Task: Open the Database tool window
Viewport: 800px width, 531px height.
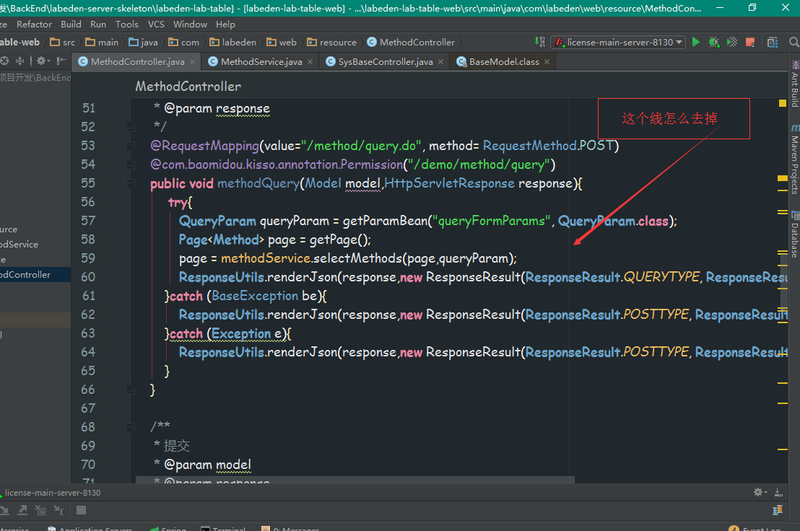Action: (x=794, y=238)
